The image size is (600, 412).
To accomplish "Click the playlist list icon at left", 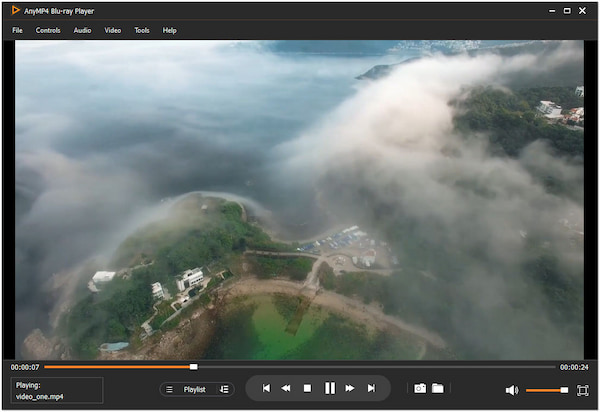I will (x=169, y=389).
